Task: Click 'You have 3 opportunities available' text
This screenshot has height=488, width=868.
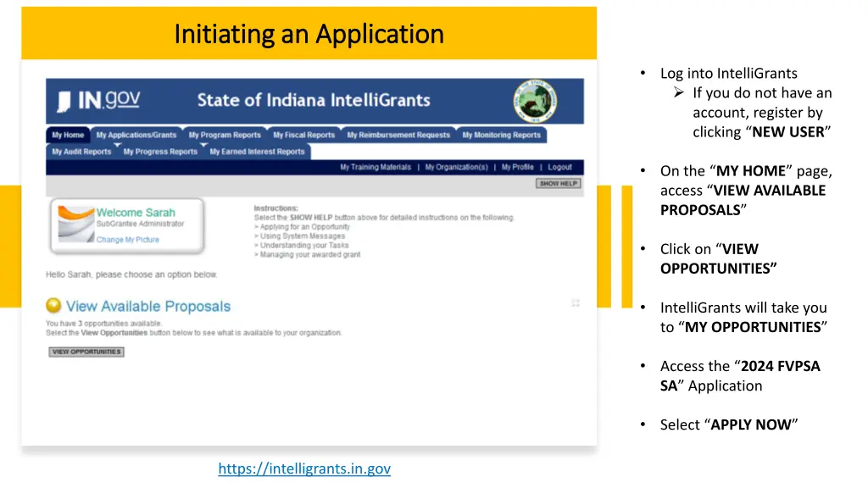Action: [x=103, y=323]
